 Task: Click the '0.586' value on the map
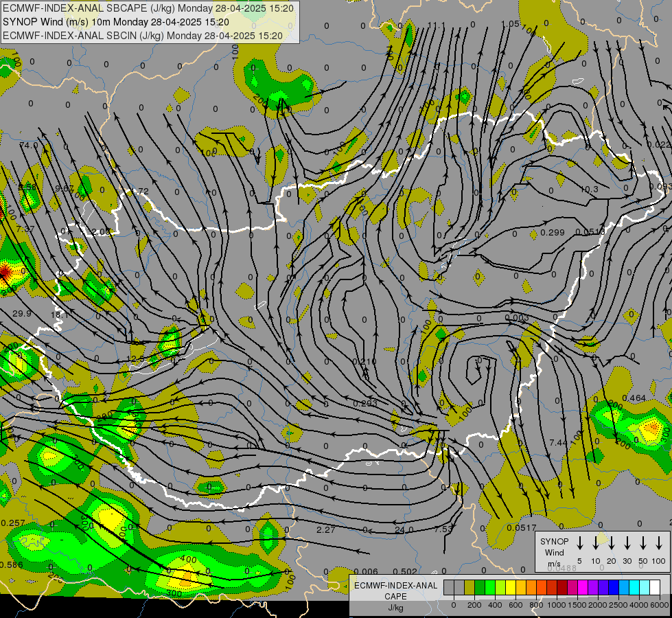(x=12, y=565)
